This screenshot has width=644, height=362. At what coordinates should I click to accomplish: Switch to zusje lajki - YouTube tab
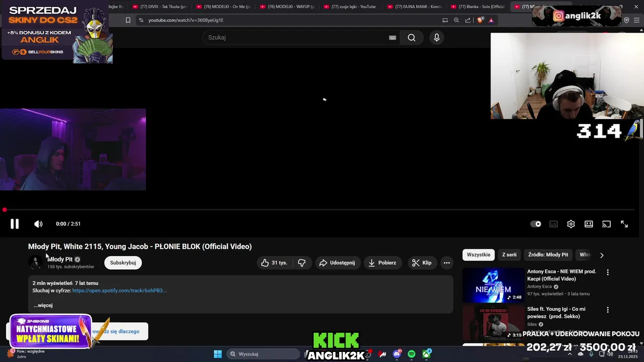point(351,7)
